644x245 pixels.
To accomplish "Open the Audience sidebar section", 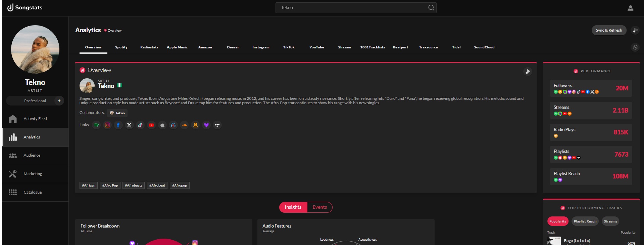I will pos(35,155).
